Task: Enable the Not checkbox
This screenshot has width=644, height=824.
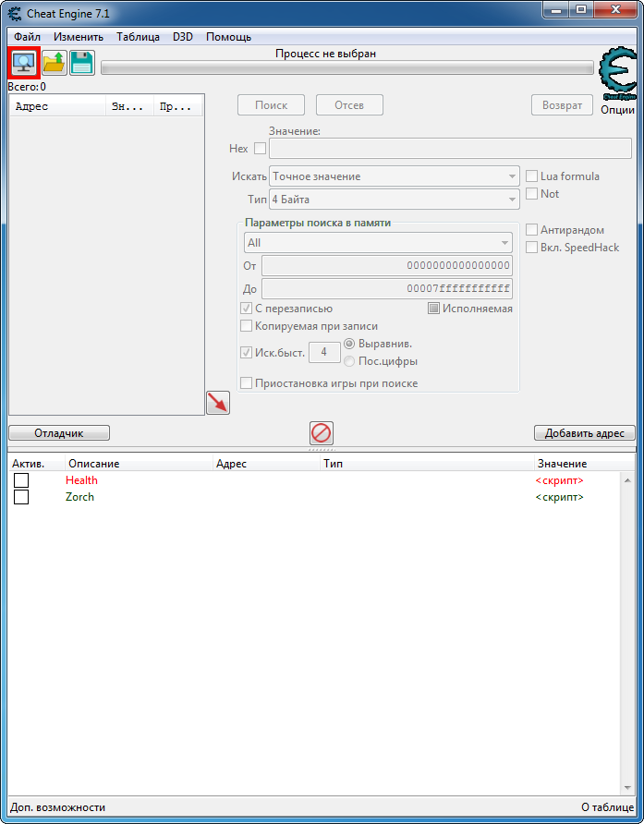Action: pos(531,193)
